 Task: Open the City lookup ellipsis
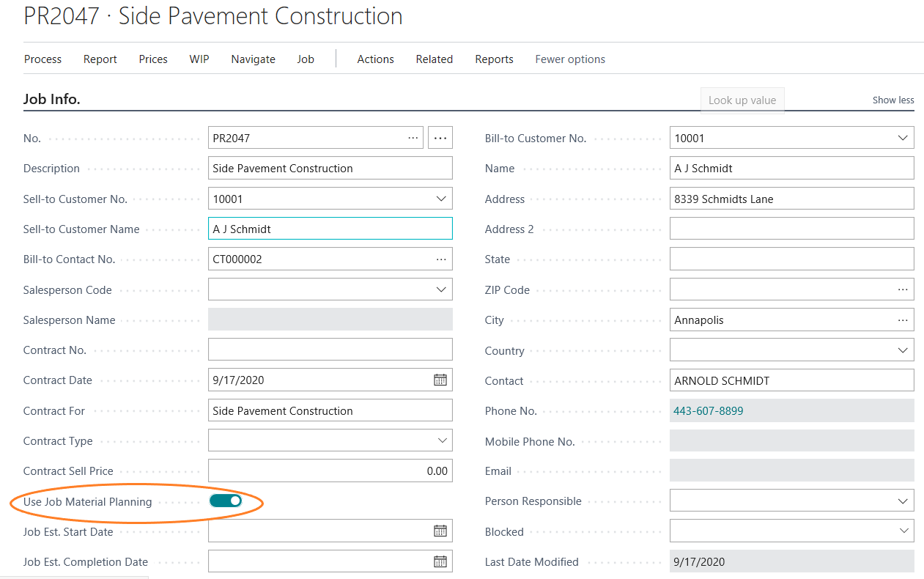point(902,320)
